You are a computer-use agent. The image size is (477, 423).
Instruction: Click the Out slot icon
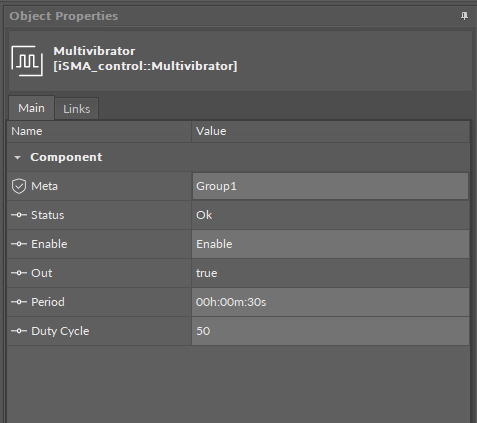click(19, 273)
